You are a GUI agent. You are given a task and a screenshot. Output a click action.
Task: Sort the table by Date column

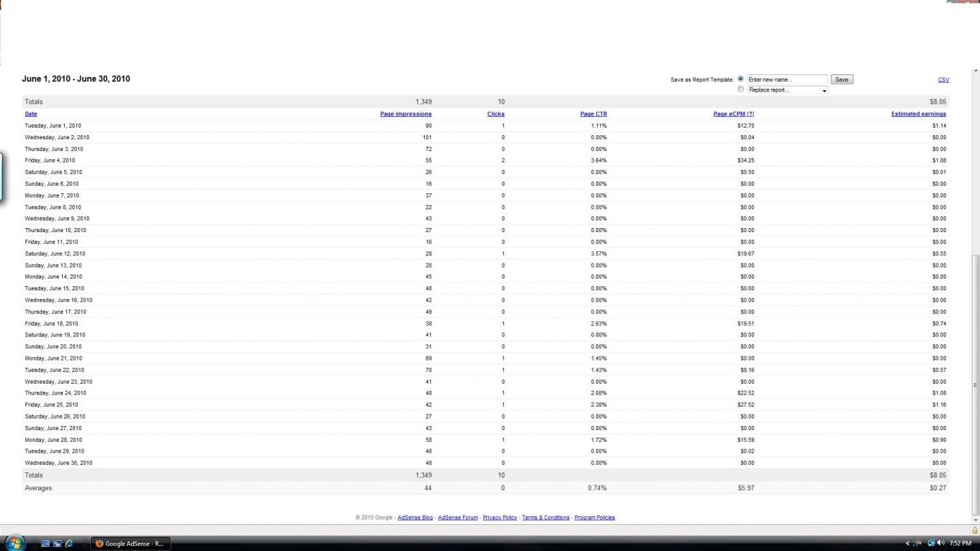pos(31,114)
